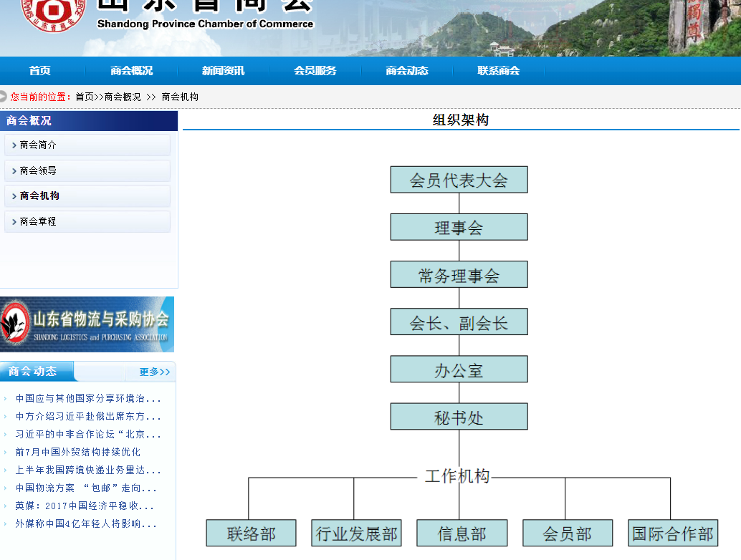Open the news item 中国应与其他国家分享环境治...
741x560 pixels.
coord(87,398)
